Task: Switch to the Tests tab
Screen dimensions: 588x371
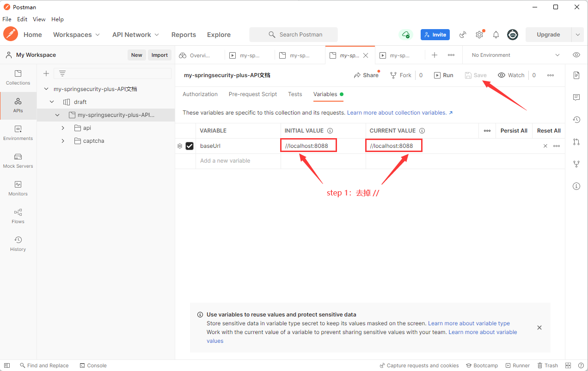Action: pos(295,94)
